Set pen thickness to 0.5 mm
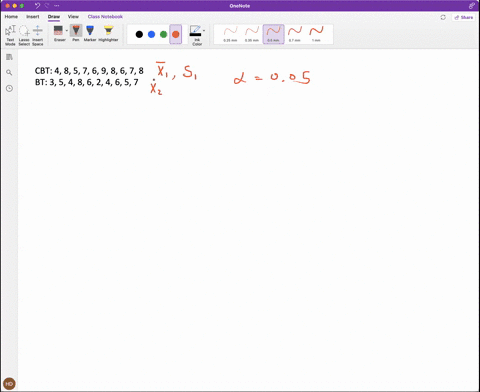The image size is (480, 392). (274, 34)
